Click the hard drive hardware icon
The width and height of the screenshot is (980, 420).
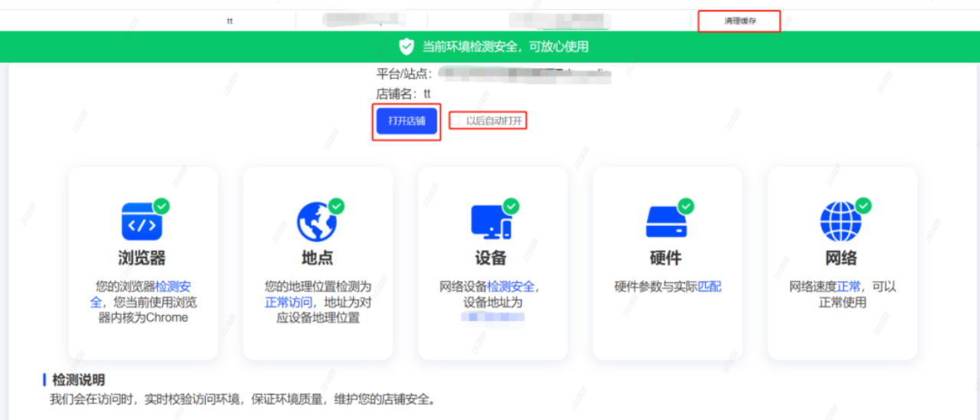coord(666,222)
